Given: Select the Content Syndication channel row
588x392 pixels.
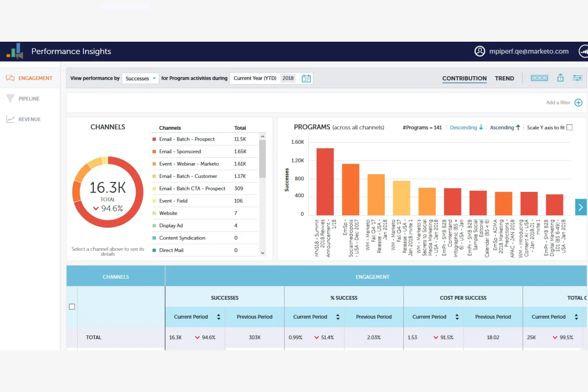Looking at the screenshot, I should pyautogui.click(x=205, y=238).
